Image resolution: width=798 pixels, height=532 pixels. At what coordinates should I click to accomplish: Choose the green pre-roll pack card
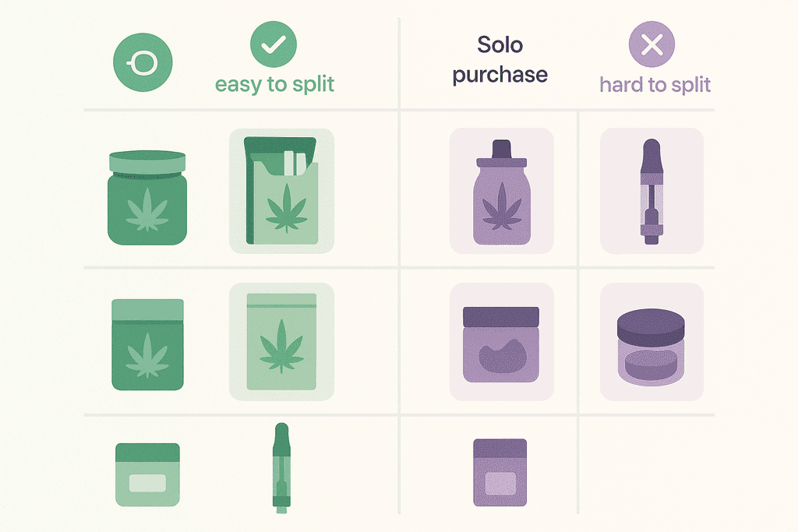[281, 191]
